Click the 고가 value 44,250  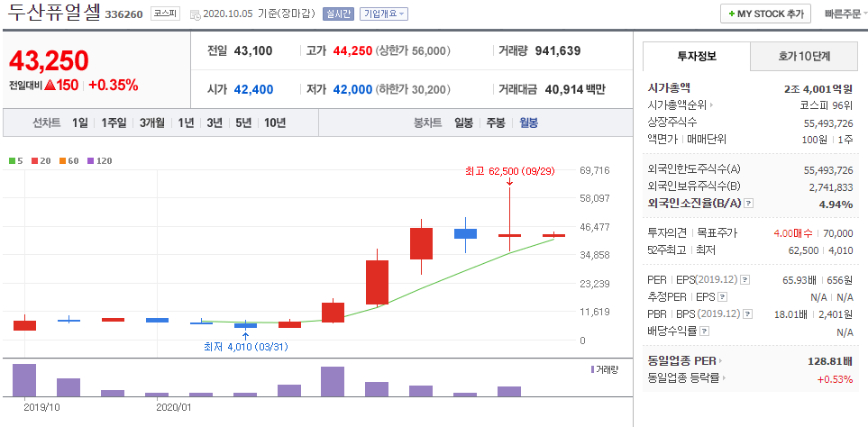pos(353,50)
